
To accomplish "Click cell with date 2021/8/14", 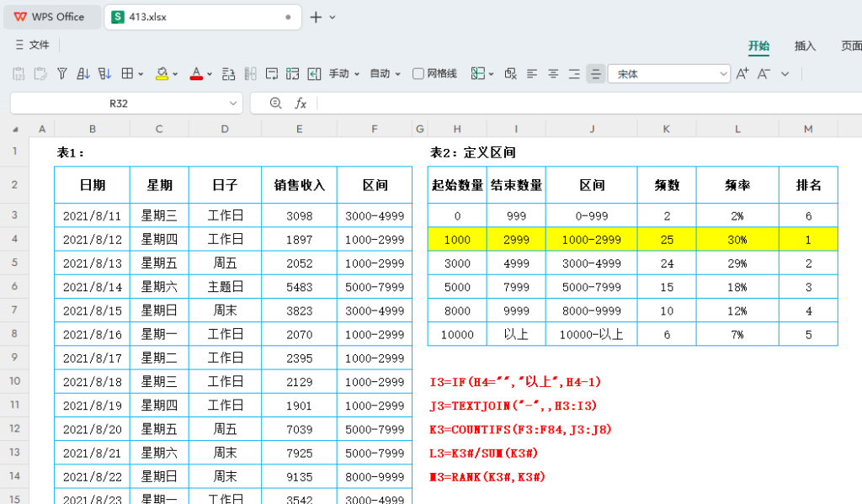I will pos(92,287).
